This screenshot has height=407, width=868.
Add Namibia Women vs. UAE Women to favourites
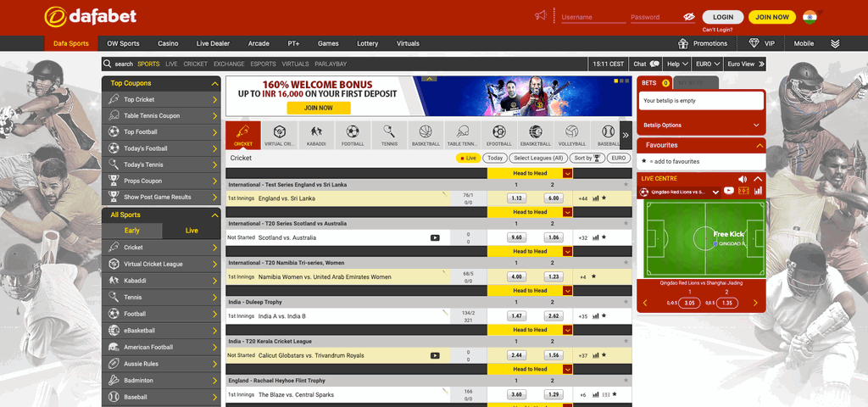[593, 276]
